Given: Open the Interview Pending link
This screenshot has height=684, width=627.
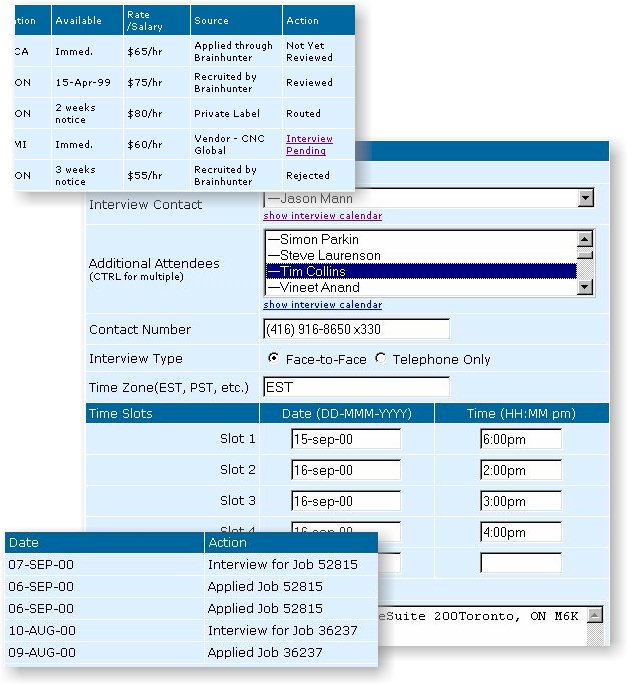Looking at the screenshot, I should point(309,144).
